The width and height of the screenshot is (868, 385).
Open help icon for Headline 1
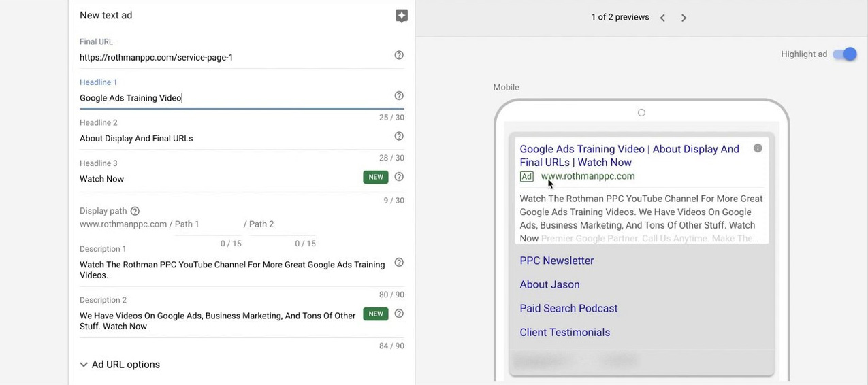click(399, 96)
